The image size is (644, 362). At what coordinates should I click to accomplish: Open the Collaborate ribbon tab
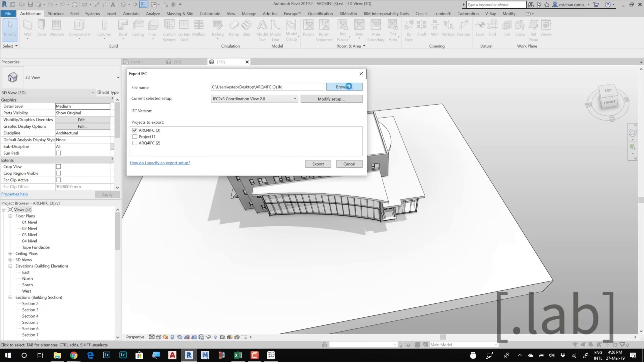coord(210,14)
